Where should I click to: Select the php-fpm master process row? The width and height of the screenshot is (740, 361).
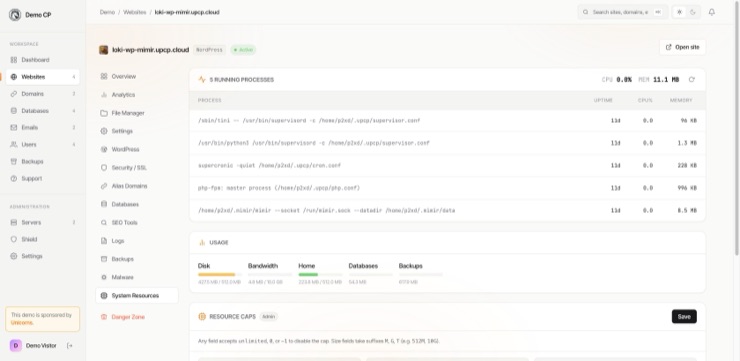click(447, 188)
